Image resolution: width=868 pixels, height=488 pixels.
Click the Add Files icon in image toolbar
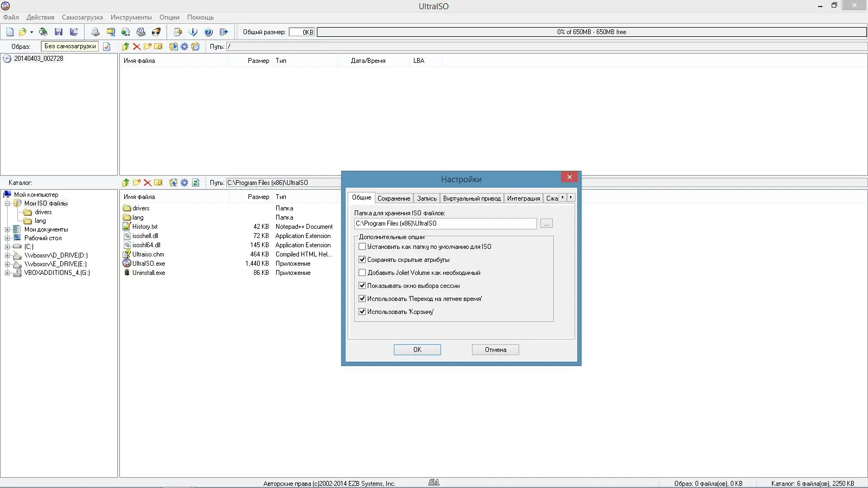pyautogui.click(x=174, y=47)
